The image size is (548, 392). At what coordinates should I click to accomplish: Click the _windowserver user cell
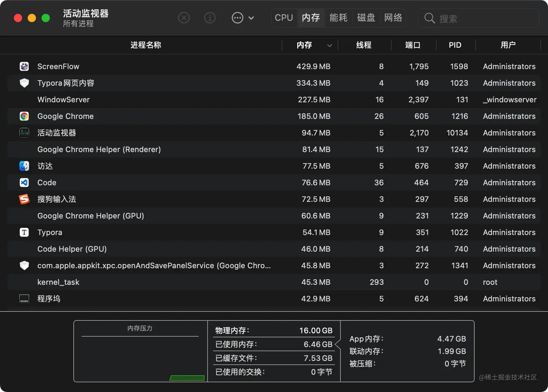[x=510, y=100]
